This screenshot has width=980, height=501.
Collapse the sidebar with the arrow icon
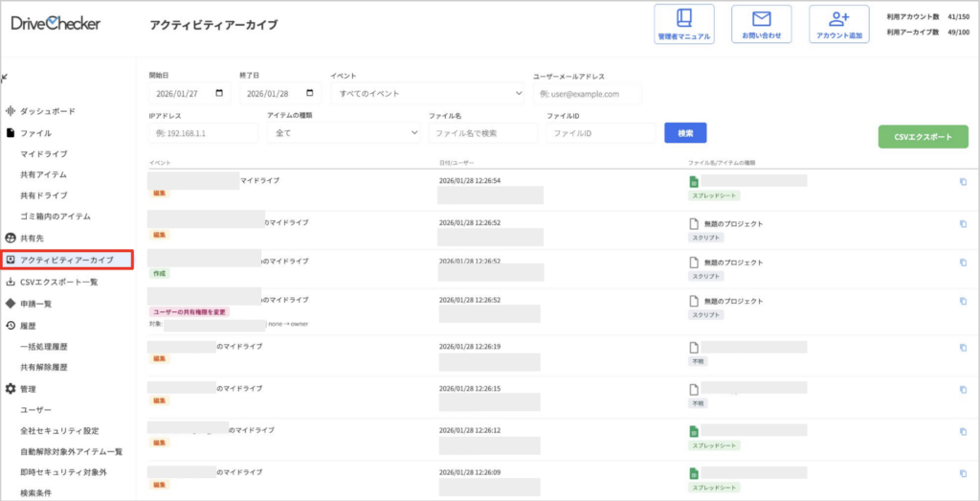click(x=5, y=79)
